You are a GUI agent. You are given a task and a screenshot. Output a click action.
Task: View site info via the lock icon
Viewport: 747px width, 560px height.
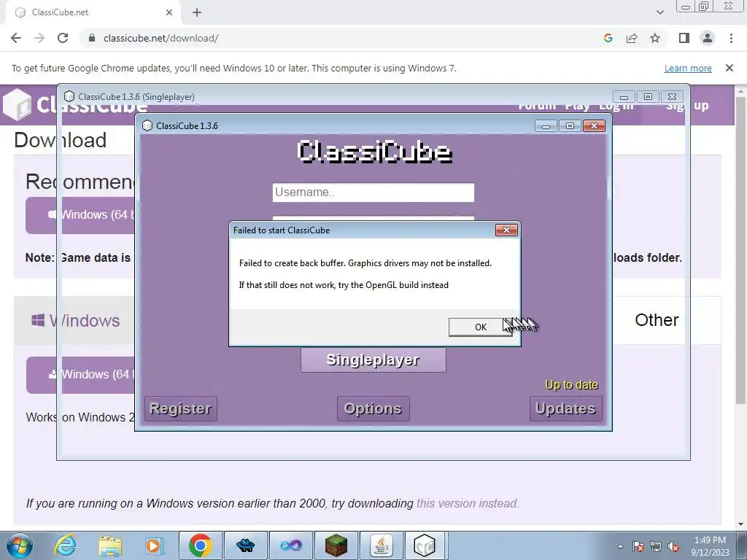click(x=92, y=38)
